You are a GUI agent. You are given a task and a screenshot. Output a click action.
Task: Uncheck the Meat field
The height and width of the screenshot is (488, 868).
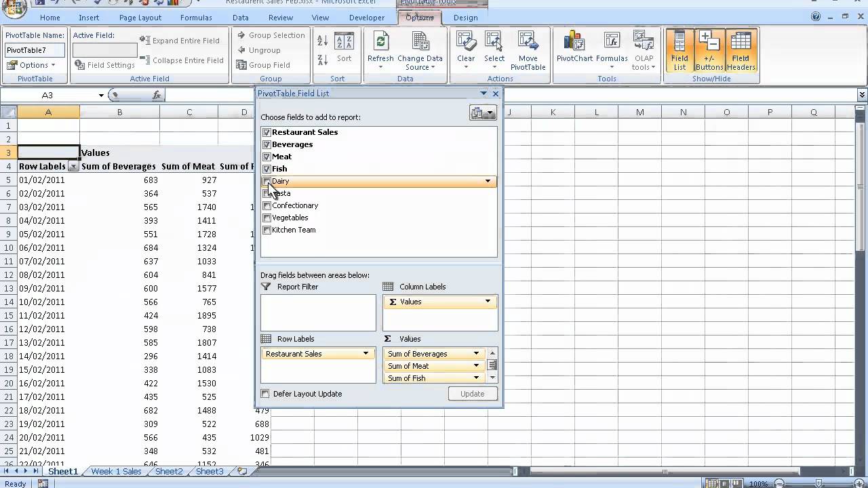pos(267,157)
